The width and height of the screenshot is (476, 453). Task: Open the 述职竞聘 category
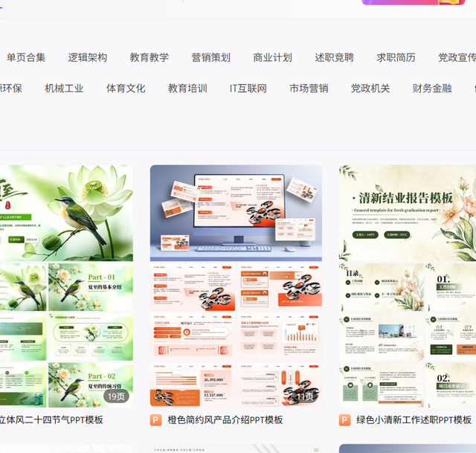(x=334, y=57)
